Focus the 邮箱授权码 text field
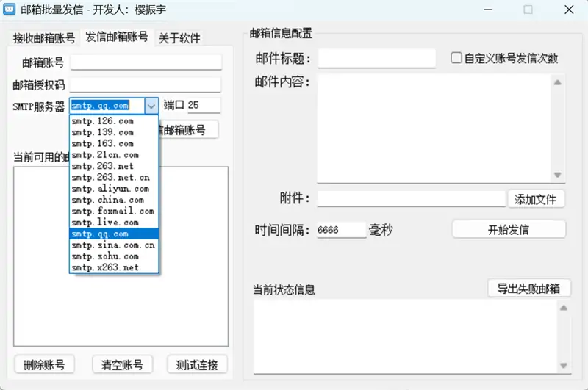Viewport: 588px width, 390px height. click(x=146, y=84)
